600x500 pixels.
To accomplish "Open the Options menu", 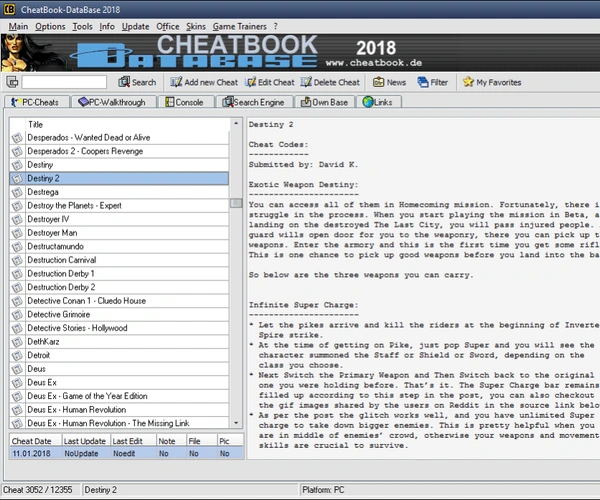I will pyautogui.click(x=50, y=26).
